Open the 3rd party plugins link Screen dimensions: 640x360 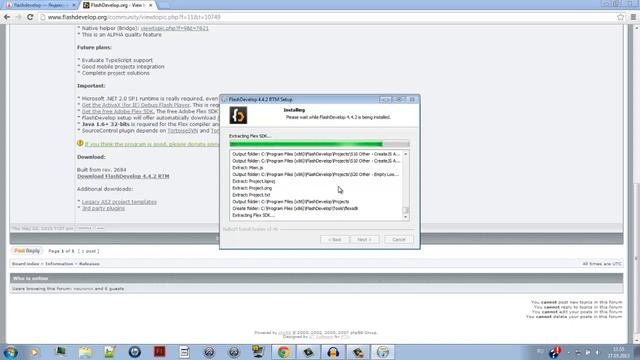[x=103, y=208]
